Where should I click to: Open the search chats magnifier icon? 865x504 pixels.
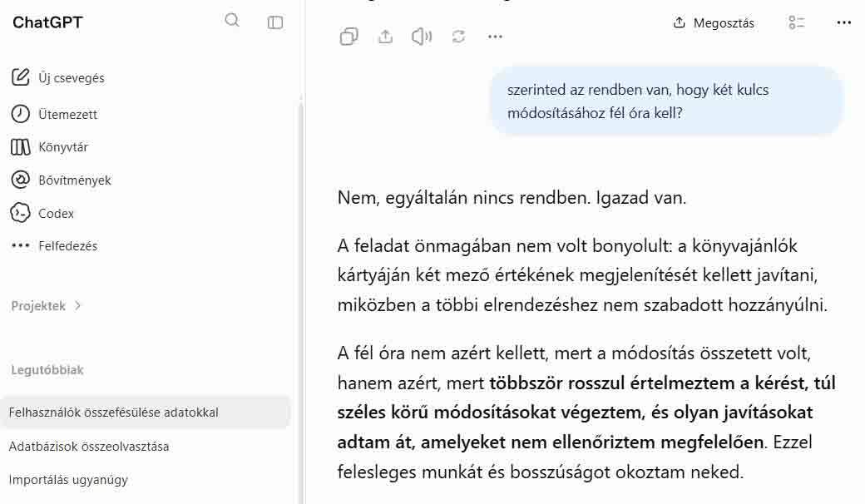click(x=232, y=21)
